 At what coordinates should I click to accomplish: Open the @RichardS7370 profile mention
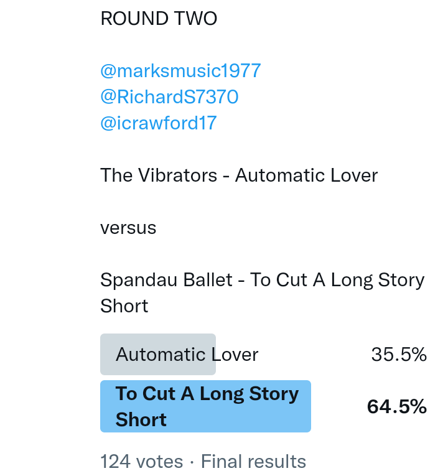[169, 97]
